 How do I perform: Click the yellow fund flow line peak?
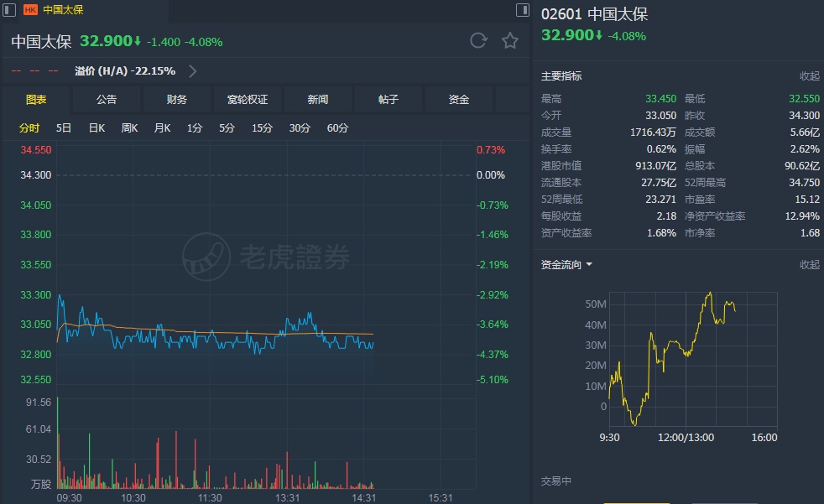click(x=711, y=293)
